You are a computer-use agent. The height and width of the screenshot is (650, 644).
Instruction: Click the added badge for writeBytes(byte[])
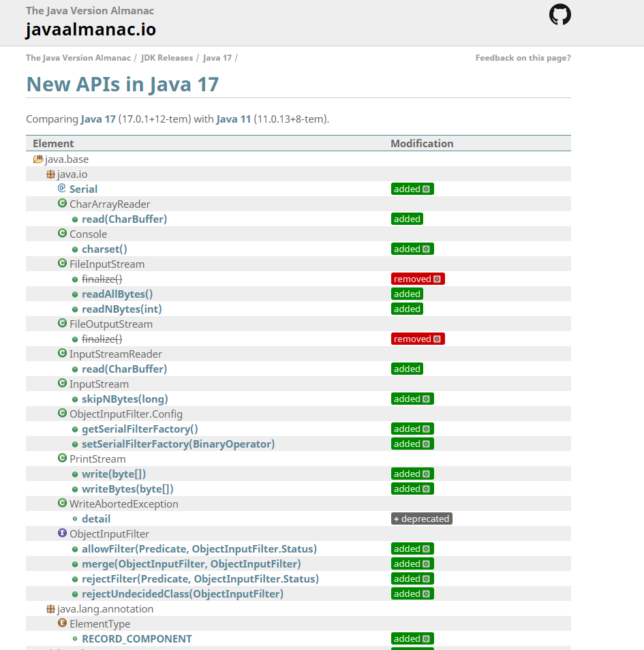point(412,489)
